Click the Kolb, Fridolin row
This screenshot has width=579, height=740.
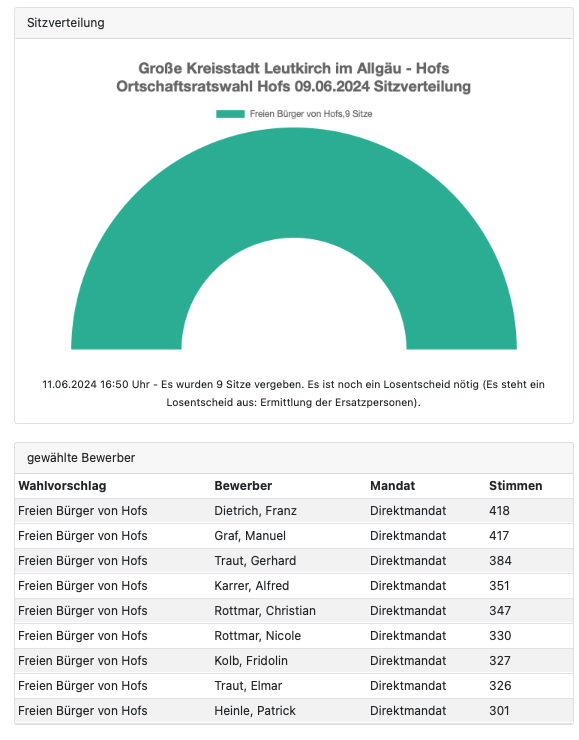click(x=294, y=661)
